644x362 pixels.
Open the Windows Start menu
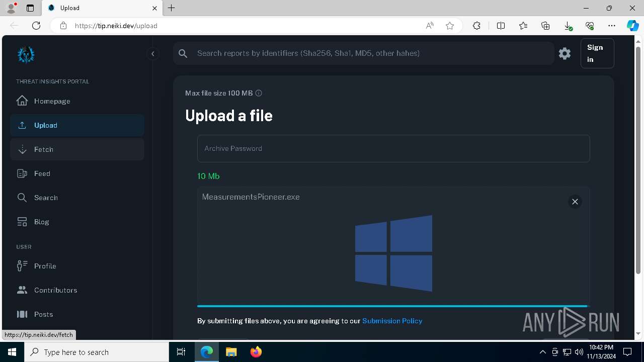12,352
